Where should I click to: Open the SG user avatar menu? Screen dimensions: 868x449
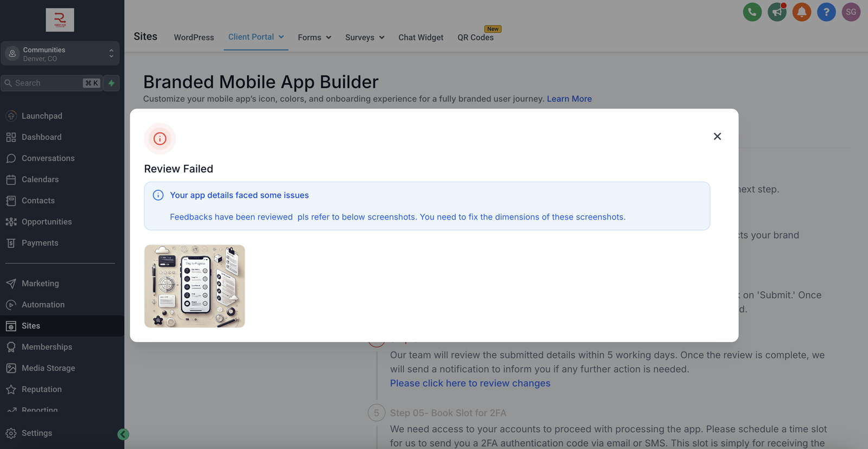coord(851,12)
